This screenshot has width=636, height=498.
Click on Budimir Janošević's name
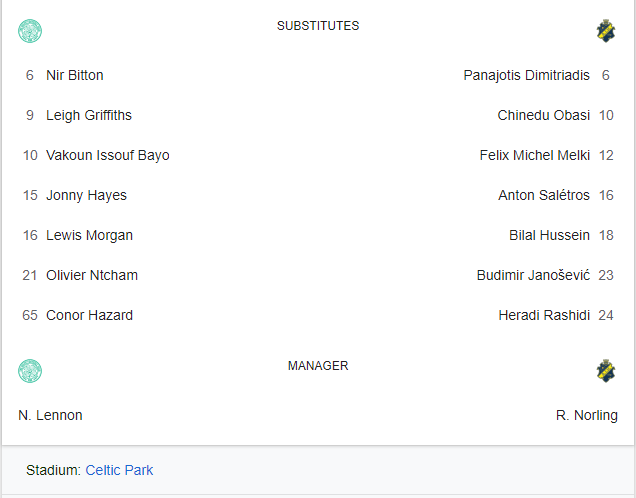point(533,275)
